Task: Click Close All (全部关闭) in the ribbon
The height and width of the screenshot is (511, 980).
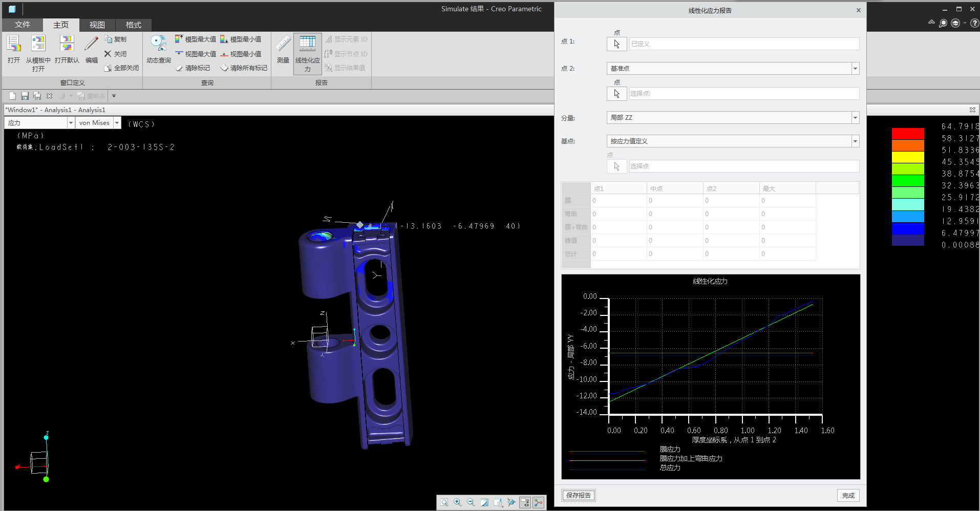Action: 121,68
